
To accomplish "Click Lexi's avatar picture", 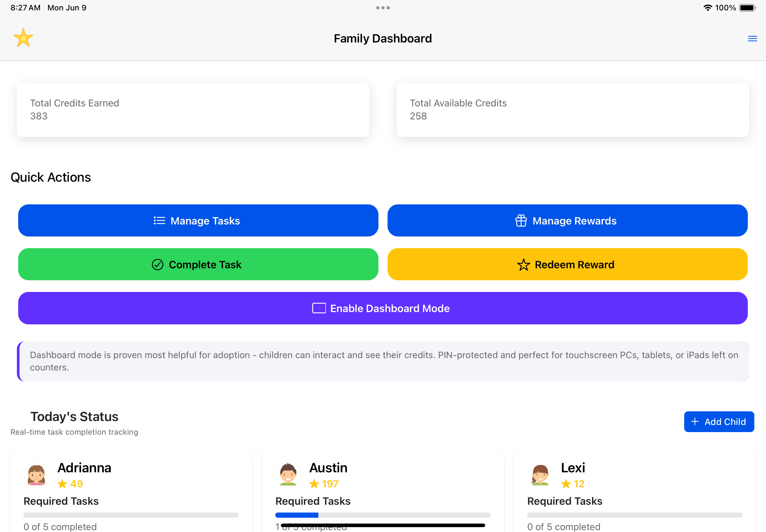I will point(540,475).
